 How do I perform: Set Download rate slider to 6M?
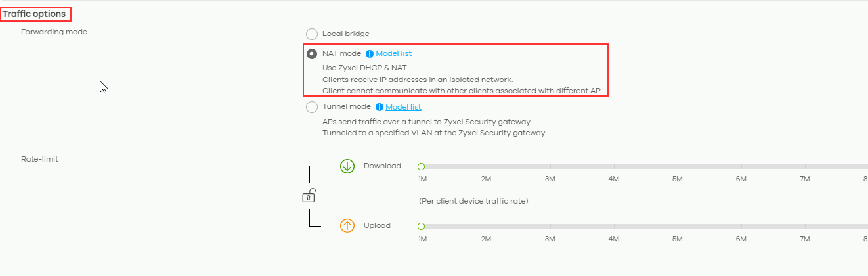pos(741,166)
